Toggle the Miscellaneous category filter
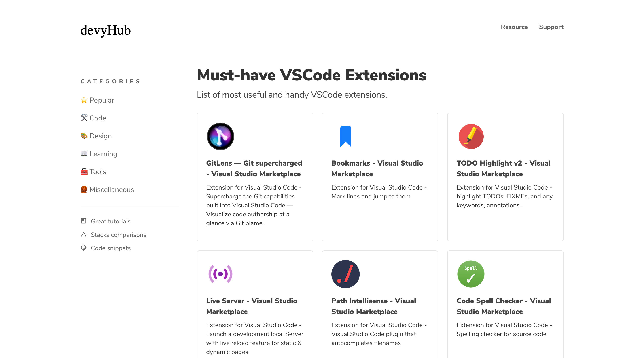644x358 pixels. [107, 190]
